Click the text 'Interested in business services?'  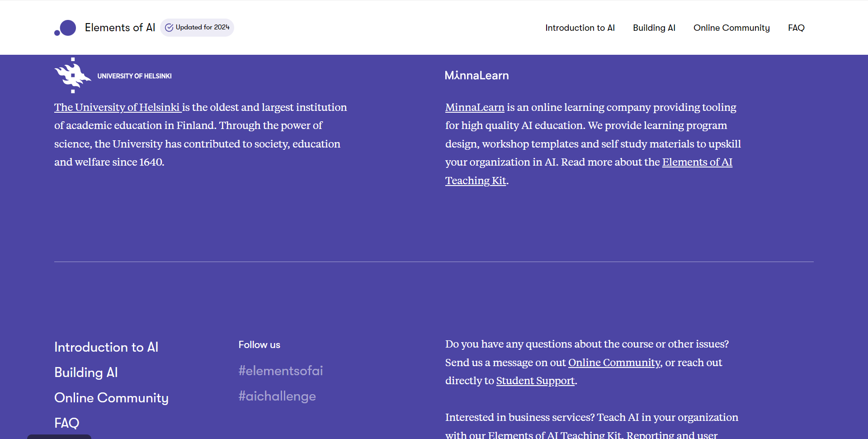click(520, 417)
